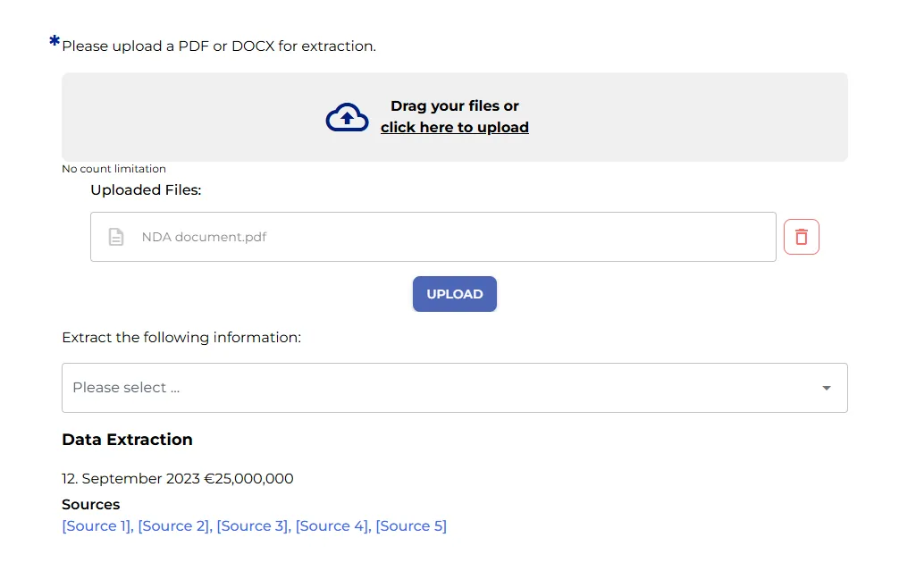Click the 'Extract the following information:' label
Screen dimensions: 916x588
click(181, 337)
